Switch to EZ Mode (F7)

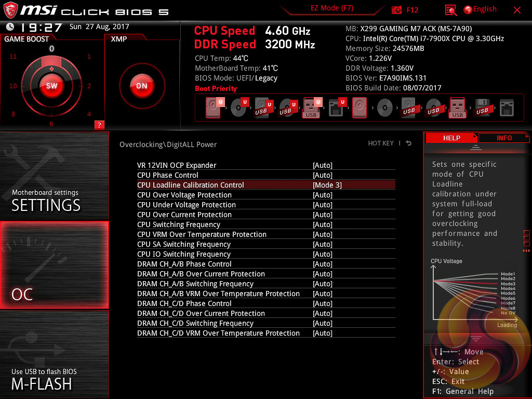pyautogui.click(x=332, y=8)
